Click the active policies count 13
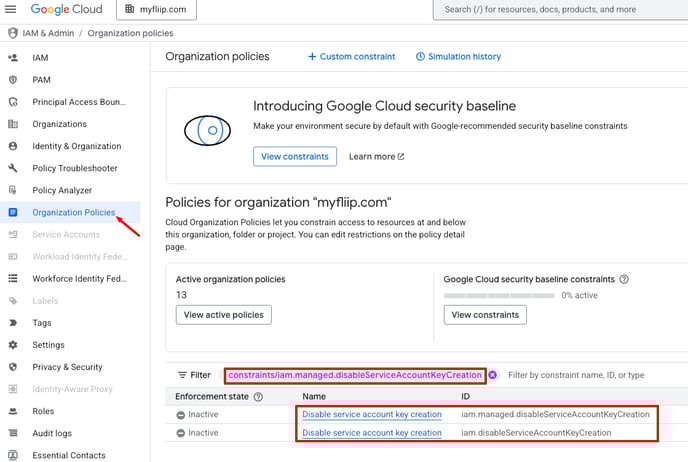The image size is (688, 462). point(181,295)
